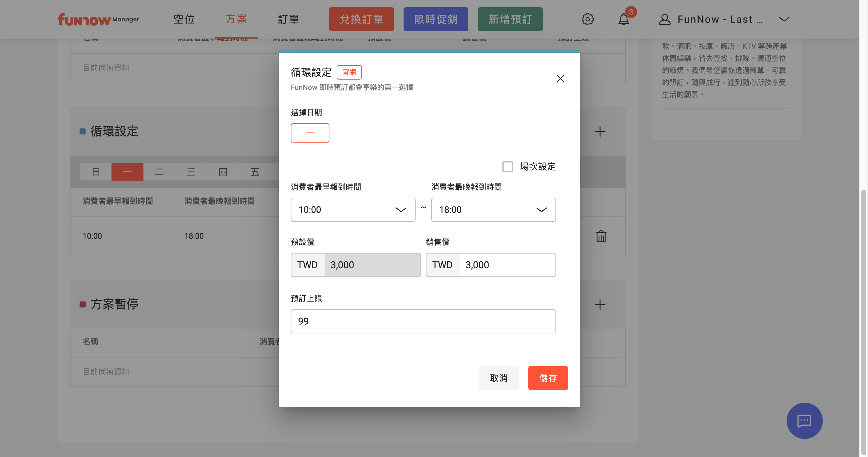The width and height of the screenshot is (868, 457).
Task: Click the user profile icon
Action: point(665,19)
